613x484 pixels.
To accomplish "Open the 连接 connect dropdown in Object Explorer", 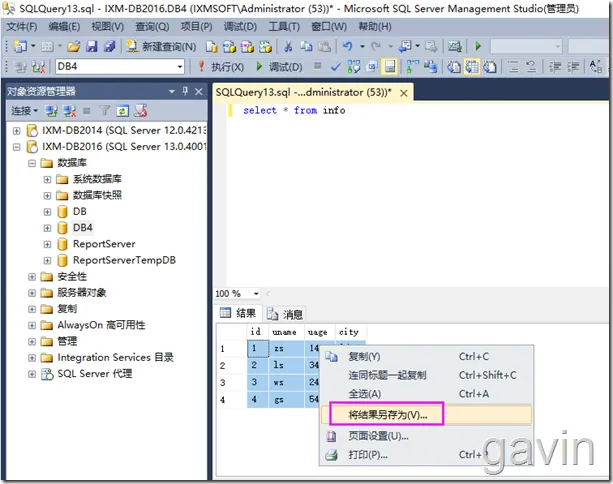I will [x=24, y=111].
